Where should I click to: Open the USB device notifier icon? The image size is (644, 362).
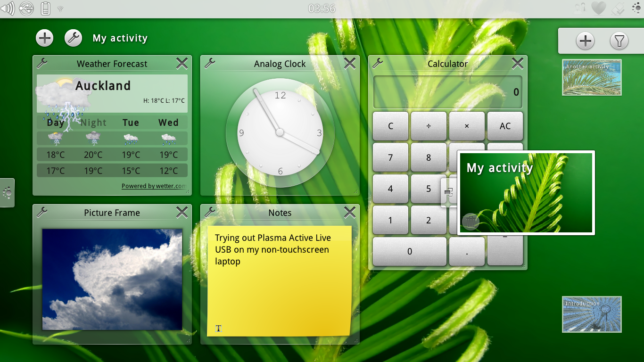pos(27,8)
